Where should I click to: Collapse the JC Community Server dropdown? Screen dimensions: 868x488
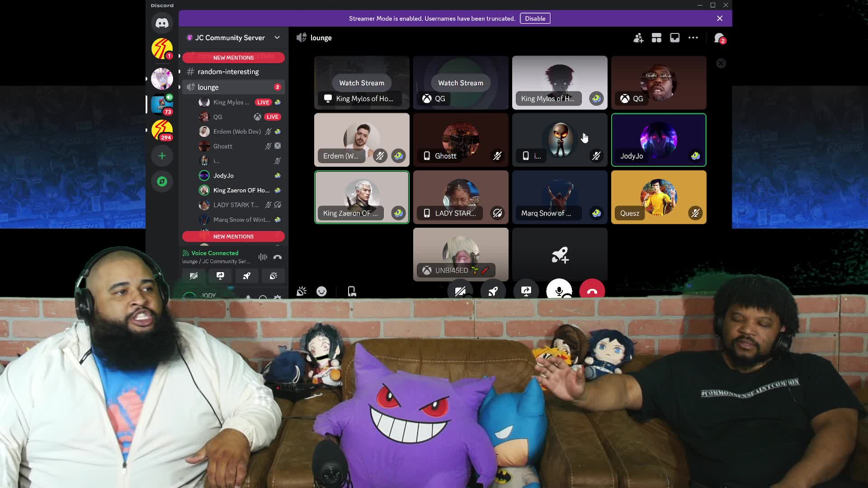coord(277,38)
